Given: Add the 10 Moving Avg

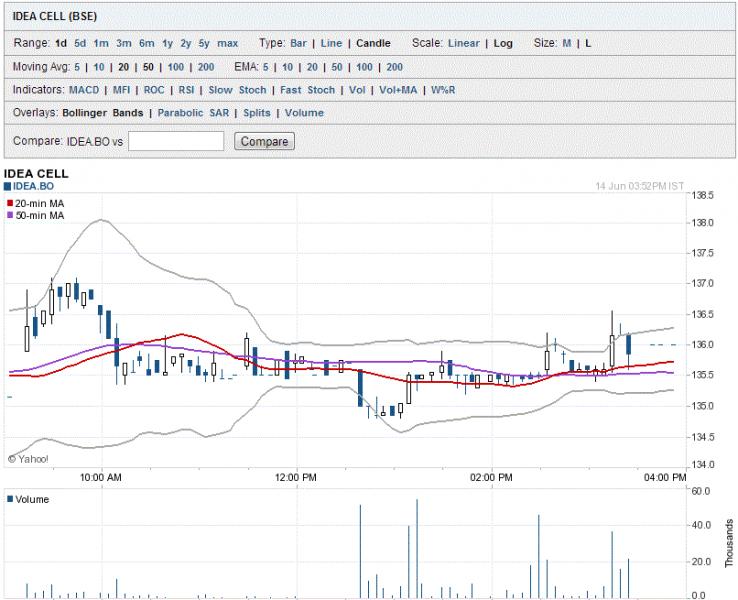Looking at the screenshot, I should (99, 67).
